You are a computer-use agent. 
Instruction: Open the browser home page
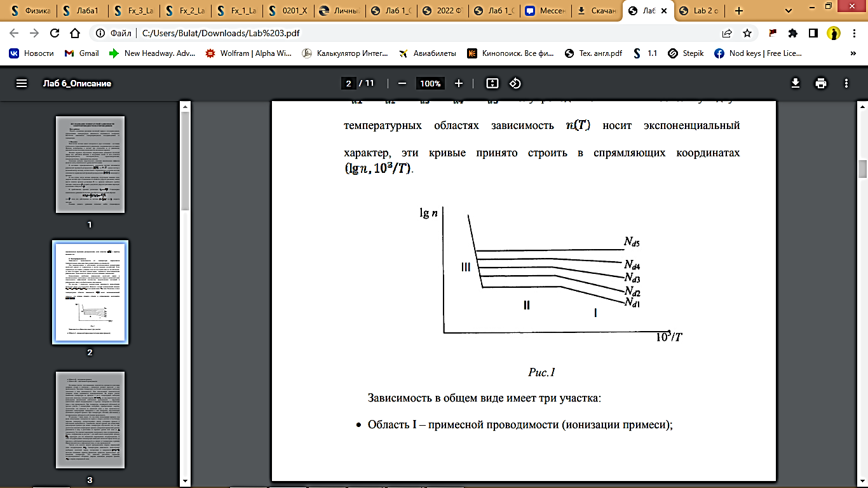pos(74,33)
